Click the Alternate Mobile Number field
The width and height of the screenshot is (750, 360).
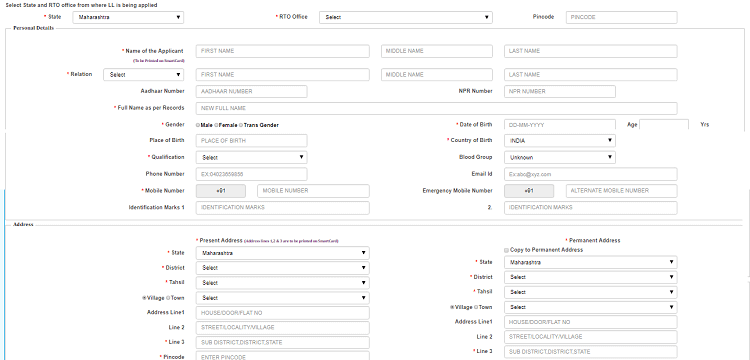coord(622,191)
